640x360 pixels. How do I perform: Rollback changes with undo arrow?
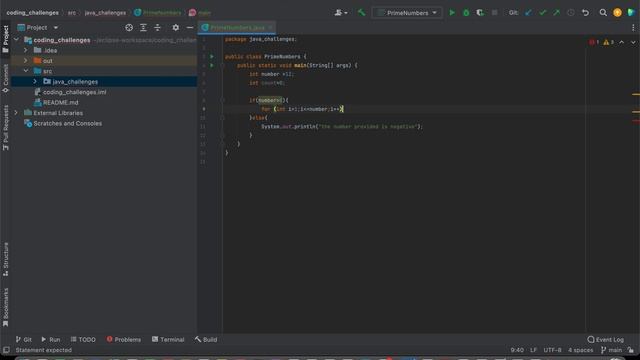tap(585, 13)
